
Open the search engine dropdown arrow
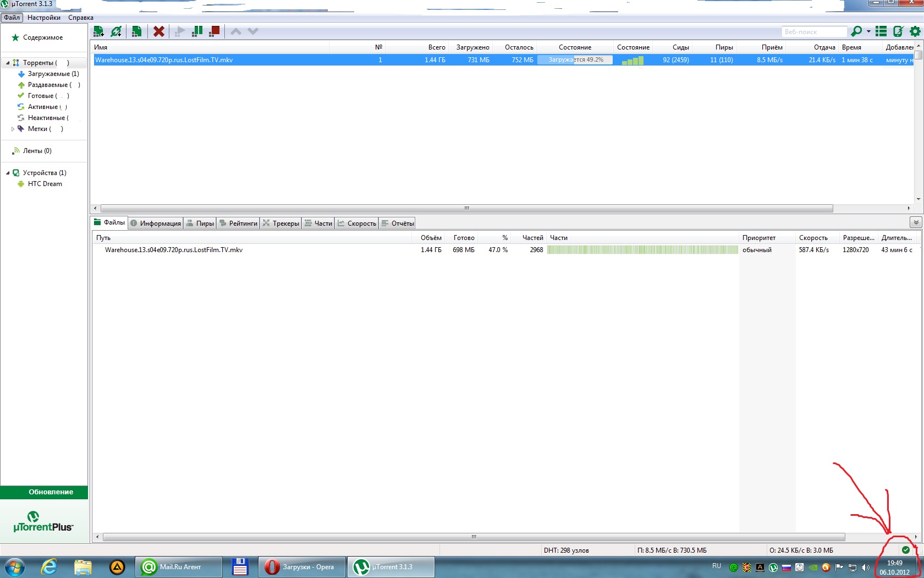click(868, 31)
